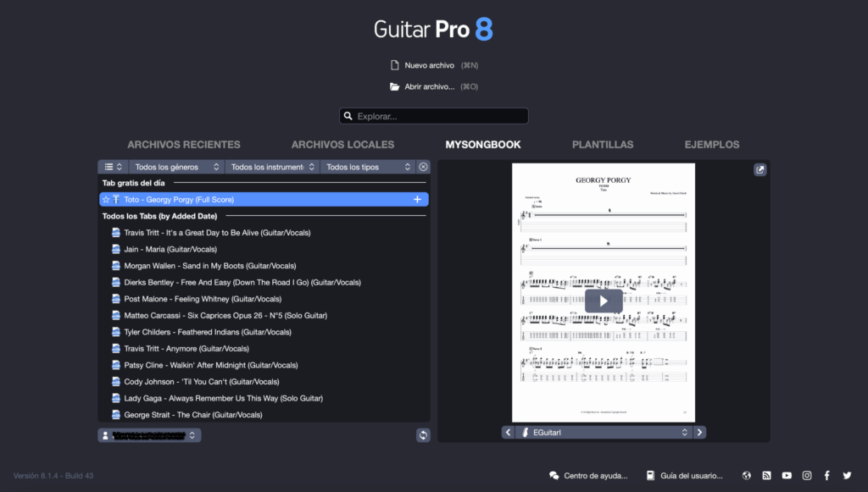868x492 pixels.
Task: Select George Strait - The Chair
Action: [x=264, y=415]
